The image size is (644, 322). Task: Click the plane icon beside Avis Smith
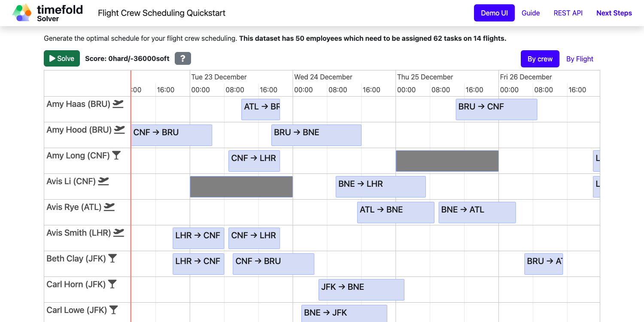(119, 233)
